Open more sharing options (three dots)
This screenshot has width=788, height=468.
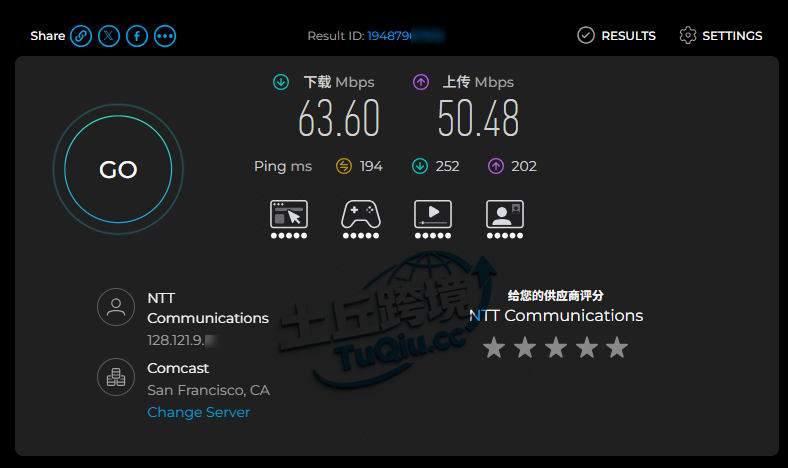tap(165, 36)
